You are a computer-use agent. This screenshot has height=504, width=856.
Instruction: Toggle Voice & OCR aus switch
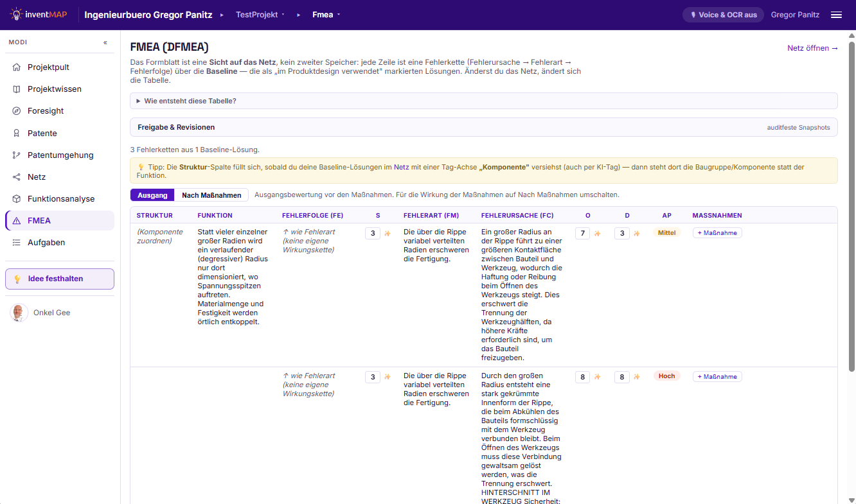point(723,15)
